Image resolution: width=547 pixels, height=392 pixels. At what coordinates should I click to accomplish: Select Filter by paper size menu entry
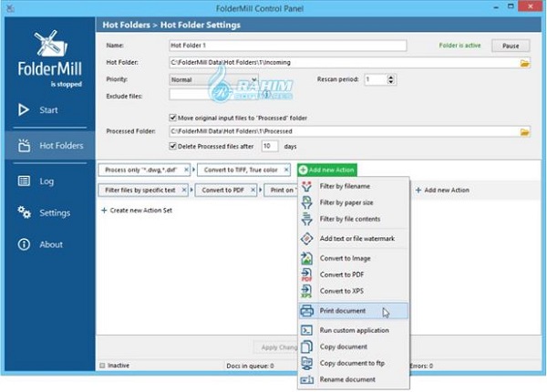pyautogui.click(x=353, y=202)
